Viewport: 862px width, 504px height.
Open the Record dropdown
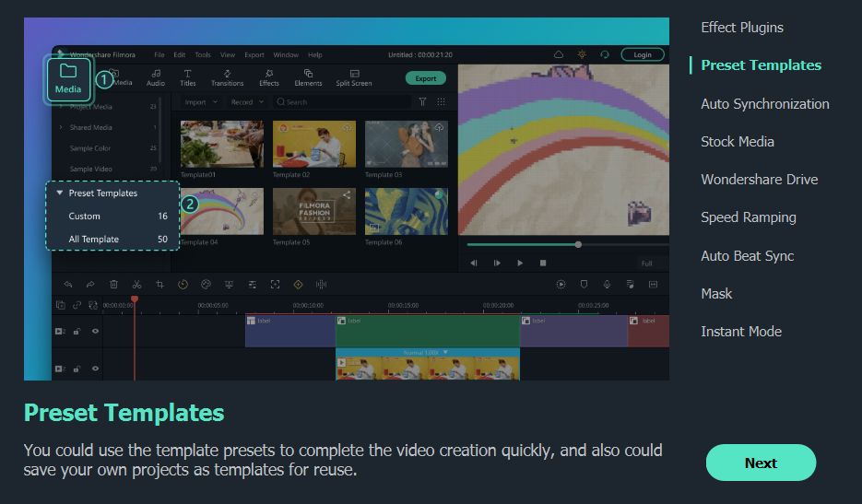pos(247,102)
